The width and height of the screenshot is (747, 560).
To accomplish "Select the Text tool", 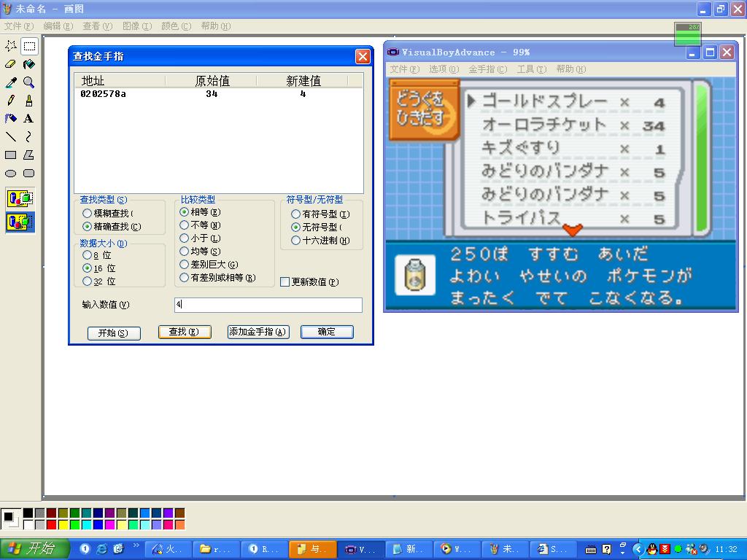I will [x=28, y=119].
